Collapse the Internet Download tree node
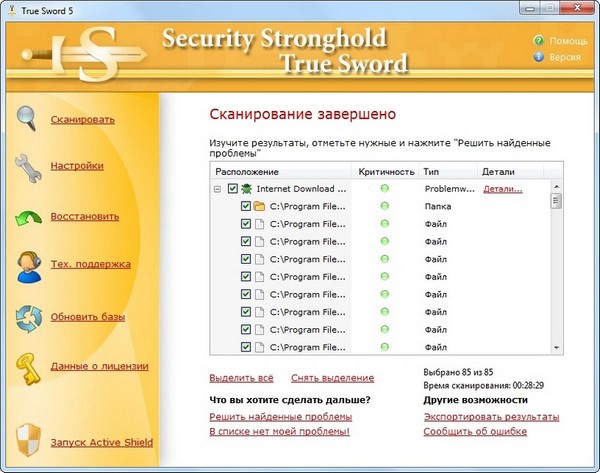600x473 pixels. [217, 188]
